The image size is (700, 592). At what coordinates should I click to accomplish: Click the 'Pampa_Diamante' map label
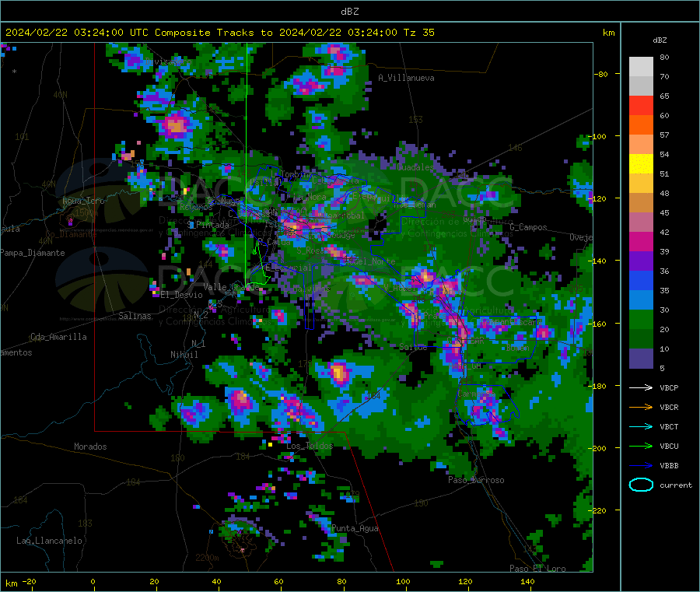coord(33,253)
